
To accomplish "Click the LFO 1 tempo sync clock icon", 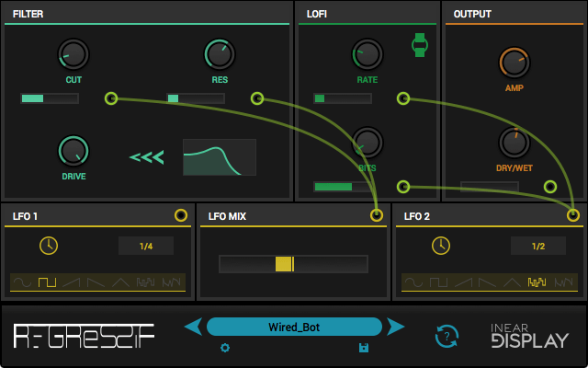I will pos(48,246).
